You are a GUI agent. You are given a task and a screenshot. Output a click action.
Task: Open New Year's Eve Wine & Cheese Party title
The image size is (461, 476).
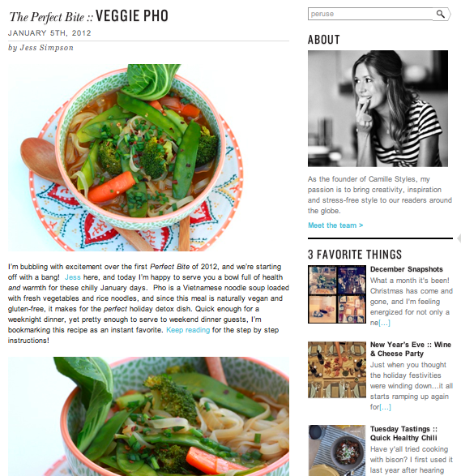[x=411, y=349]
